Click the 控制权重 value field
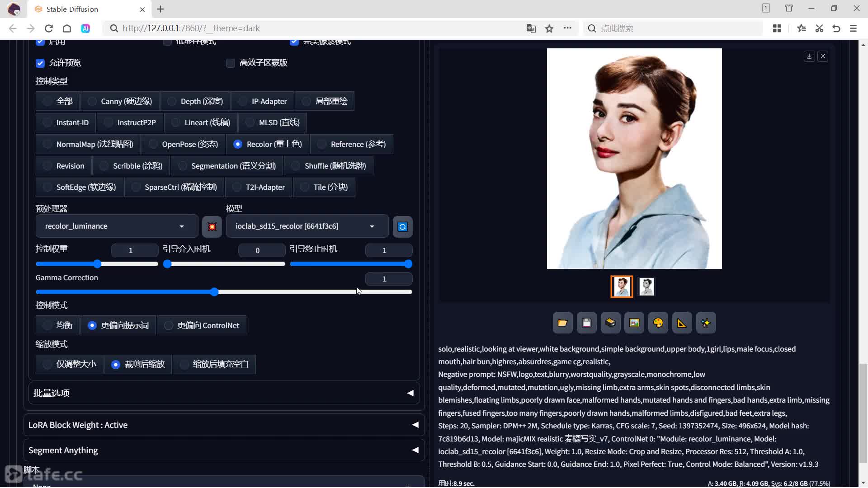This screenshot has height=488, width=868. (134, 250)
